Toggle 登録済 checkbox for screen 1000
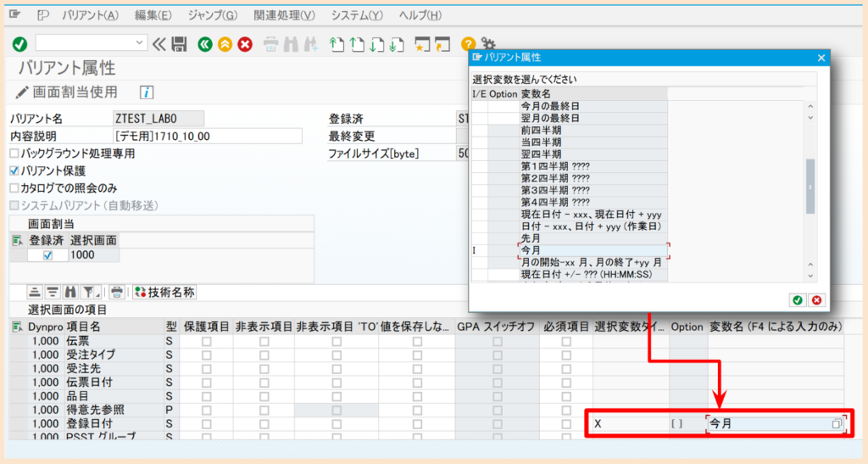868x464 pixels. pyautogui.click(x=47, y=255)
